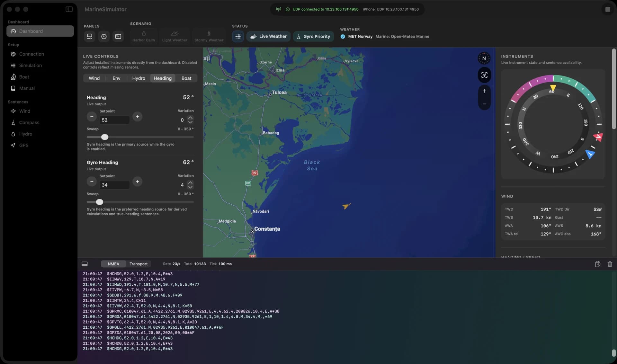Viewport: 617px width, 364px height.
Task: Select the Light Weather scenario
Action: 174,36
